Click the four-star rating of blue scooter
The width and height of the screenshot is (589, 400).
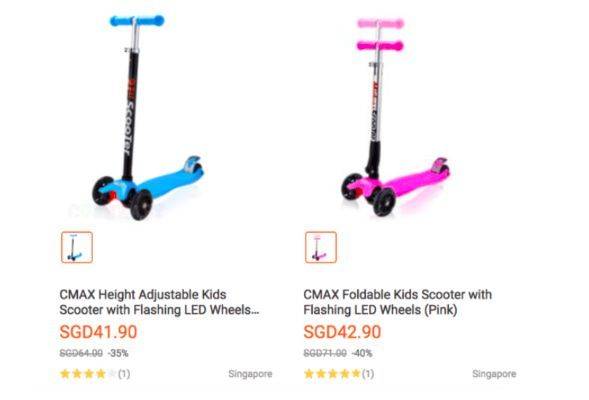coord(88,374)
